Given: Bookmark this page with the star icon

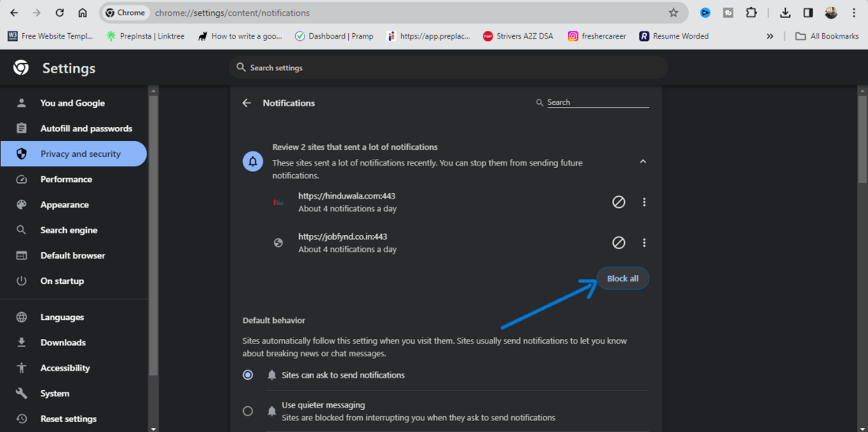Looking at the screenshot, I should (673, 13).
